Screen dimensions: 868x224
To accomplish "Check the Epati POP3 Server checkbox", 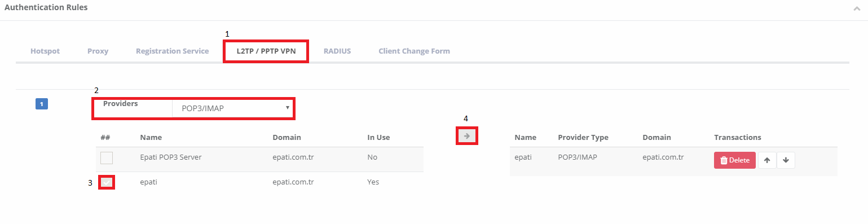I will pos(107,158).
